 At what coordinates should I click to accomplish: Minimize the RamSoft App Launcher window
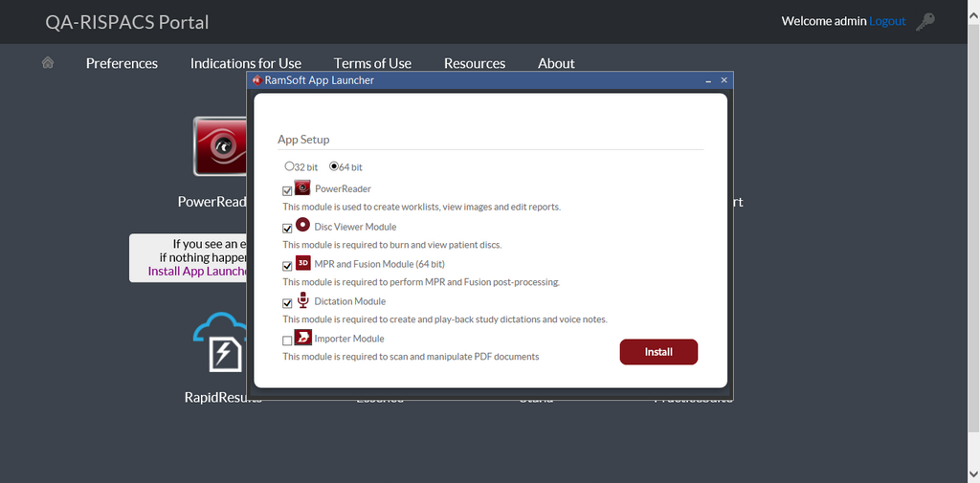click(x=708, y=81)
